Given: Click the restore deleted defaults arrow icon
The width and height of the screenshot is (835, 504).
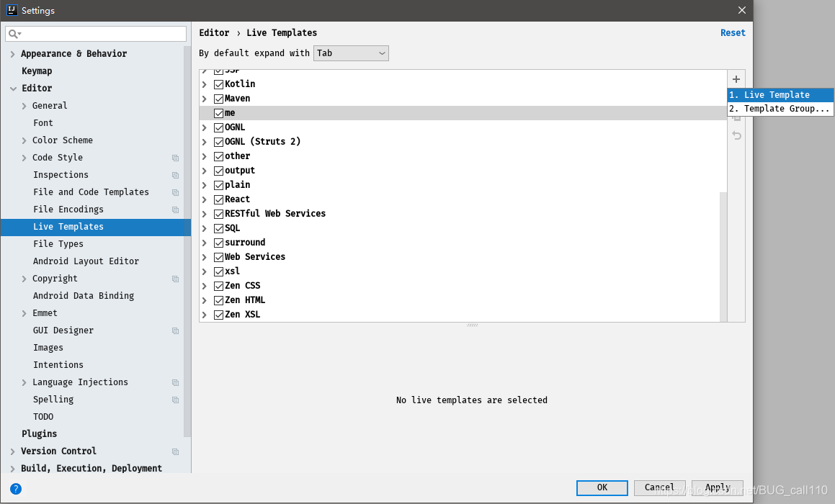Looking at the screenshot, I should pyautogui.click(x=736, y=135).
